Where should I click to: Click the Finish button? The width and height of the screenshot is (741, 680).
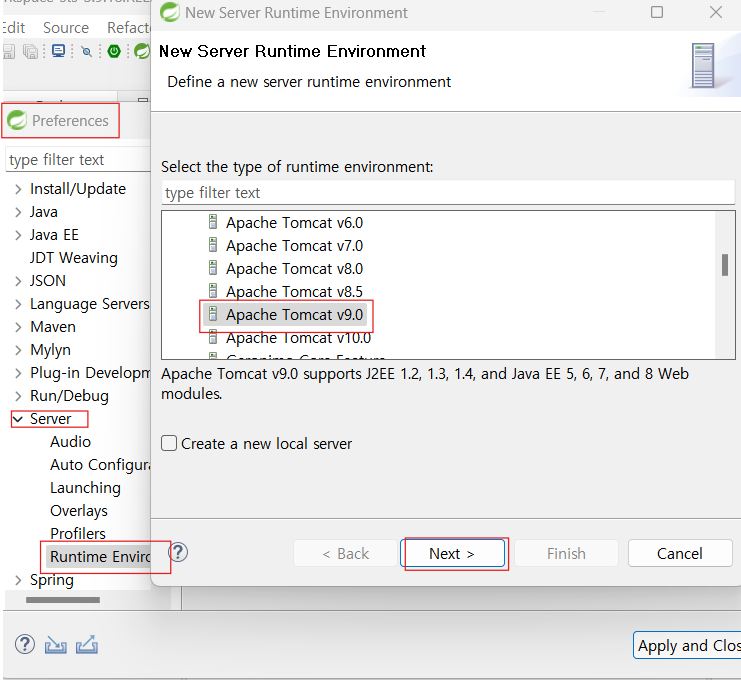(566, 553)
